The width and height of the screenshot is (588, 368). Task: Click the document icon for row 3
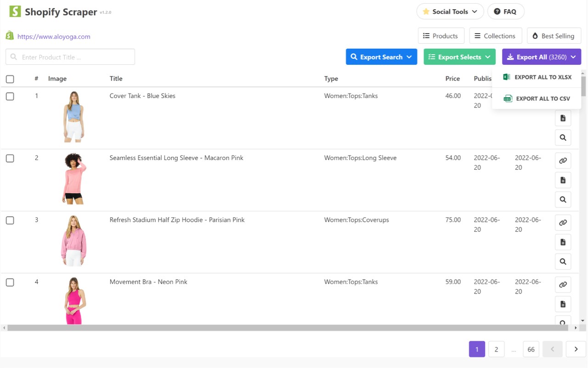563,242
